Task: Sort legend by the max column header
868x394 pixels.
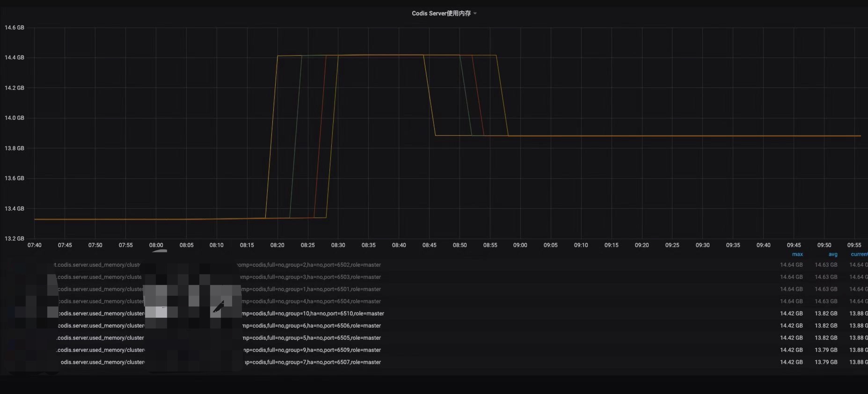Action: (797, 255)
